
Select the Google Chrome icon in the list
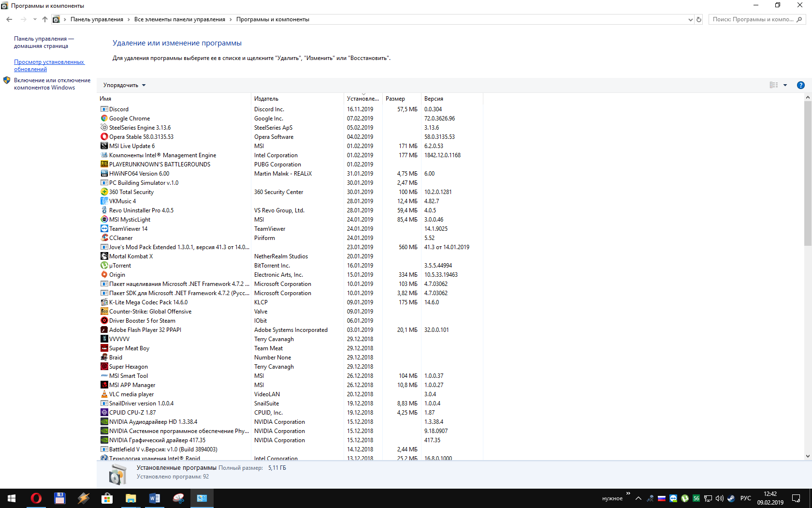[x=104, y=119]
